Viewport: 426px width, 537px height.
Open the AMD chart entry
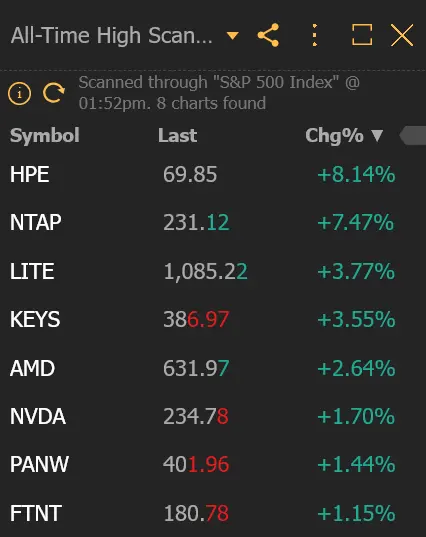point(213,368)
